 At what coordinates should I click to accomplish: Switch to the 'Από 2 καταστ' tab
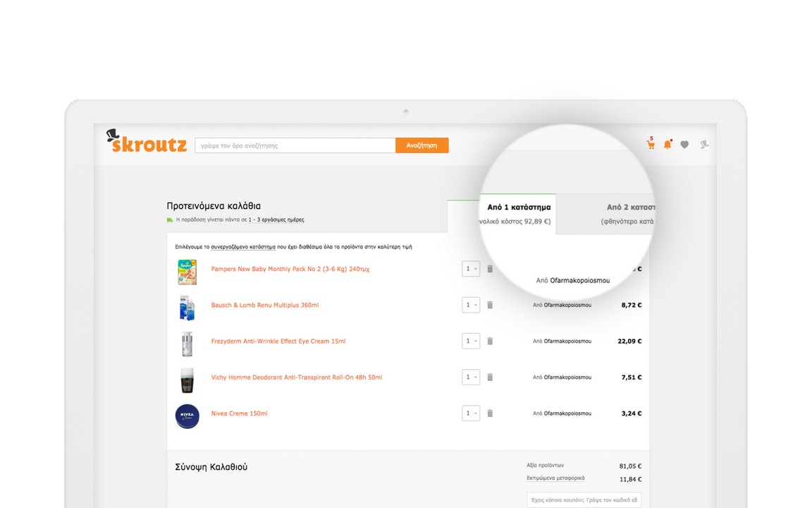coord(606,214)
